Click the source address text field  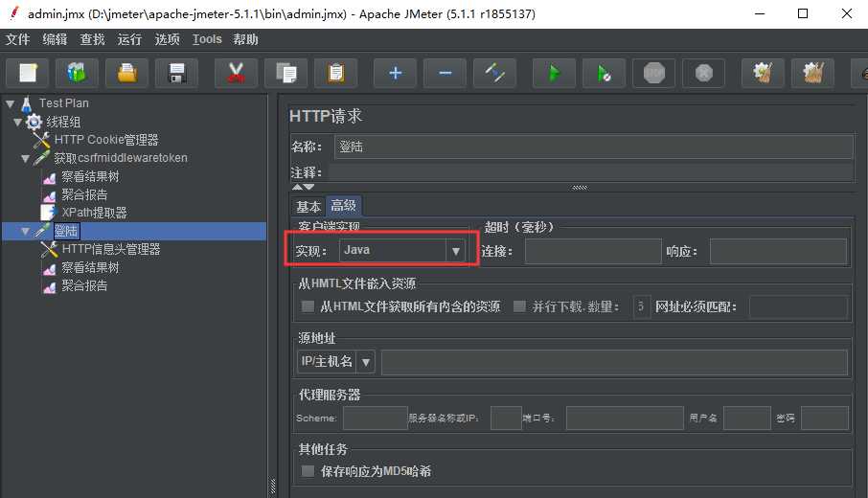click(614, 362)
